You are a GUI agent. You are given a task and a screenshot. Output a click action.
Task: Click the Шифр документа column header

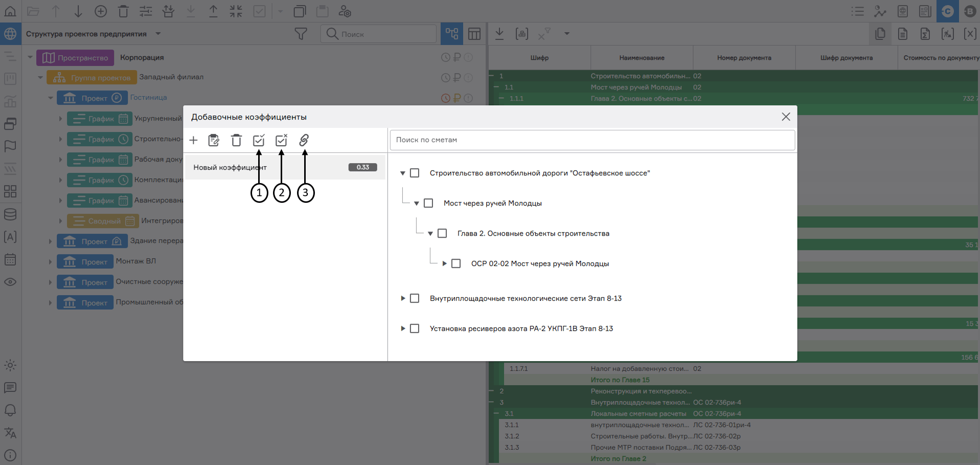846,58
